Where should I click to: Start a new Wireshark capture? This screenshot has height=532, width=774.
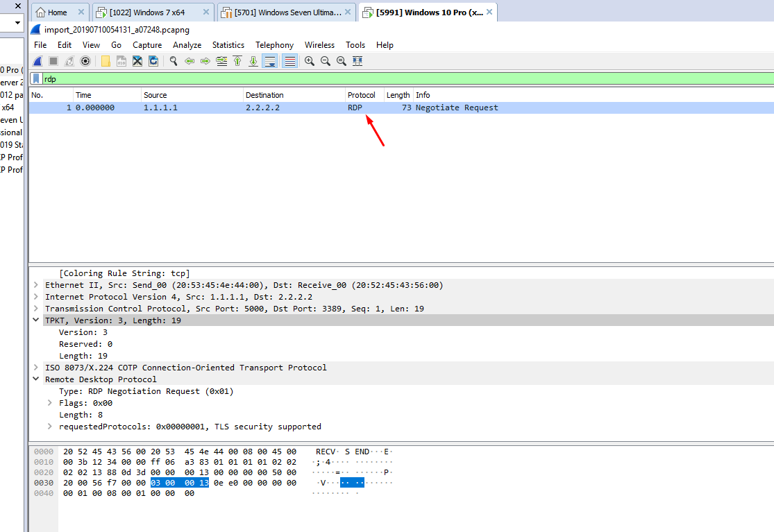click(x=36, y=61)
